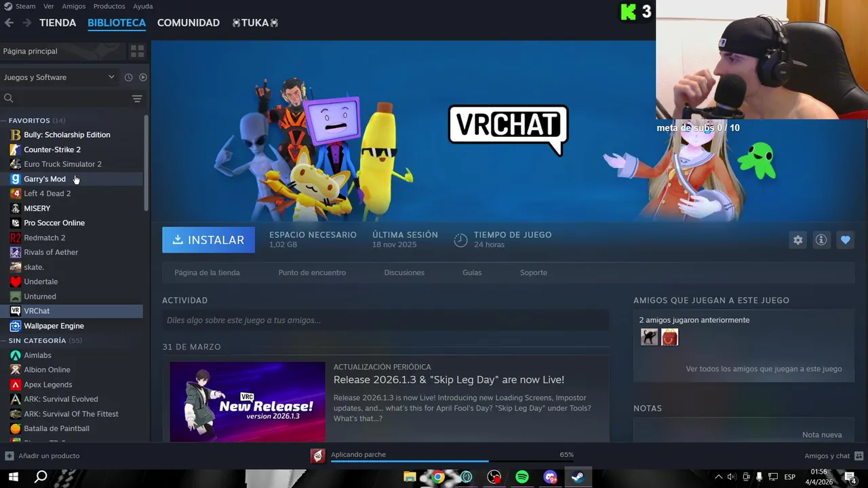Open the Productos menu

[x=109, y=6]
